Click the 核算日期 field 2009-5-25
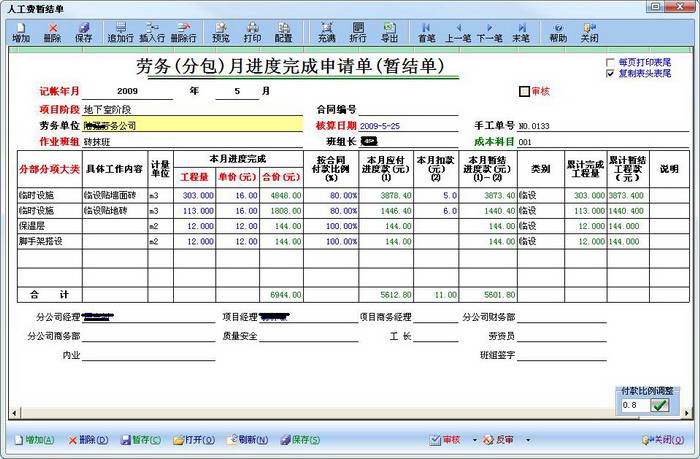Viewport: 700px width, 459px height. [x=408, y=126]
